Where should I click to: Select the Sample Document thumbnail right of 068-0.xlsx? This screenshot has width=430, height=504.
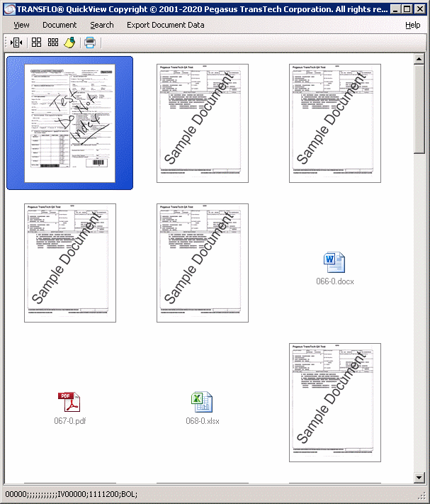click(x=335, y=403)
